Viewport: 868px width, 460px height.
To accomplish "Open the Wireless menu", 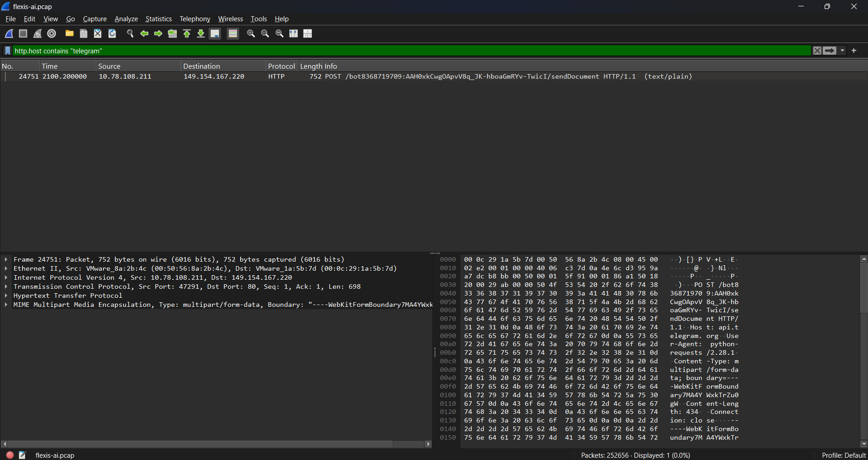I will [231, 19].
